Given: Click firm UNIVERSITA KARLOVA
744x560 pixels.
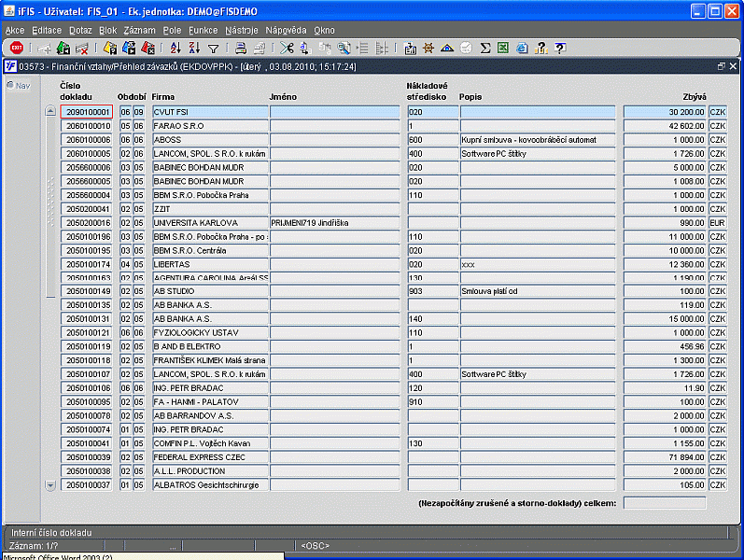Looking at the screenshot, I should pos(210,222).
